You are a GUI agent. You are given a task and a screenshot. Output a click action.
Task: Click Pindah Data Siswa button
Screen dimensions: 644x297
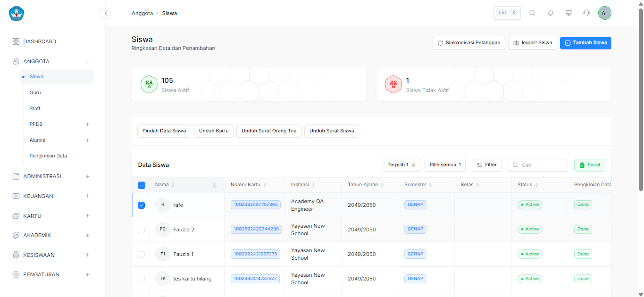coord(164,131)
